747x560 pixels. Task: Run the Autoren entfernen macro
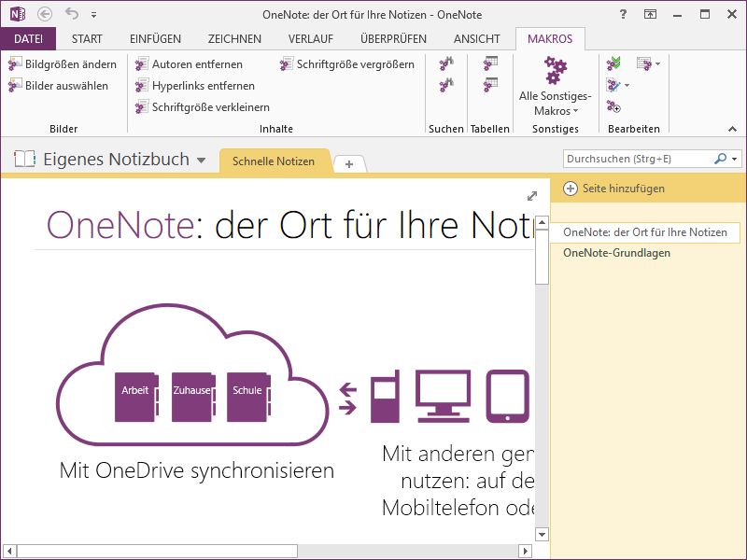189,64
